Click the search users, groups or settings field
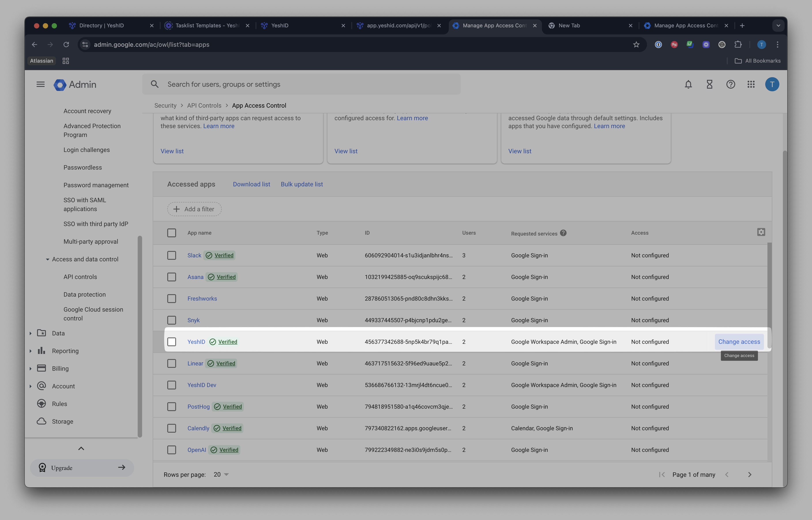 301,84
